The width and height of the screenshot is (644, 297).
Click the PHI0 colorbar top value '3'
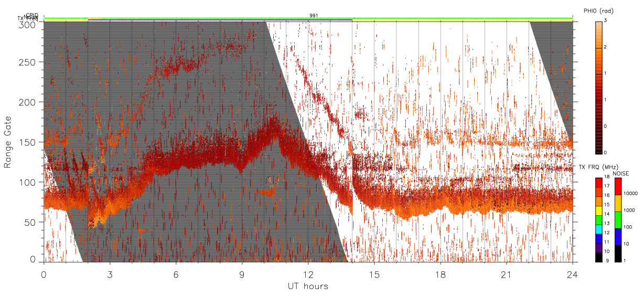605,20
